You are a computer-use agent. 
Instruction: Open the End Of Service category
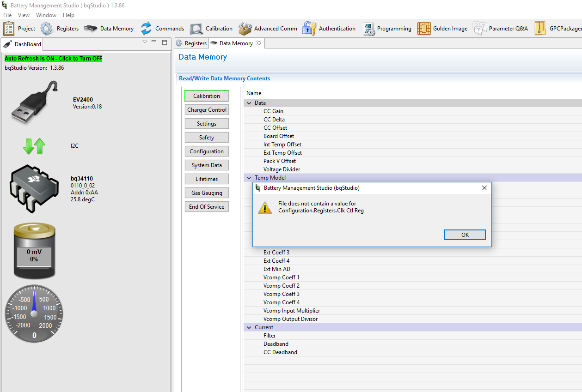tap(207, 207)
